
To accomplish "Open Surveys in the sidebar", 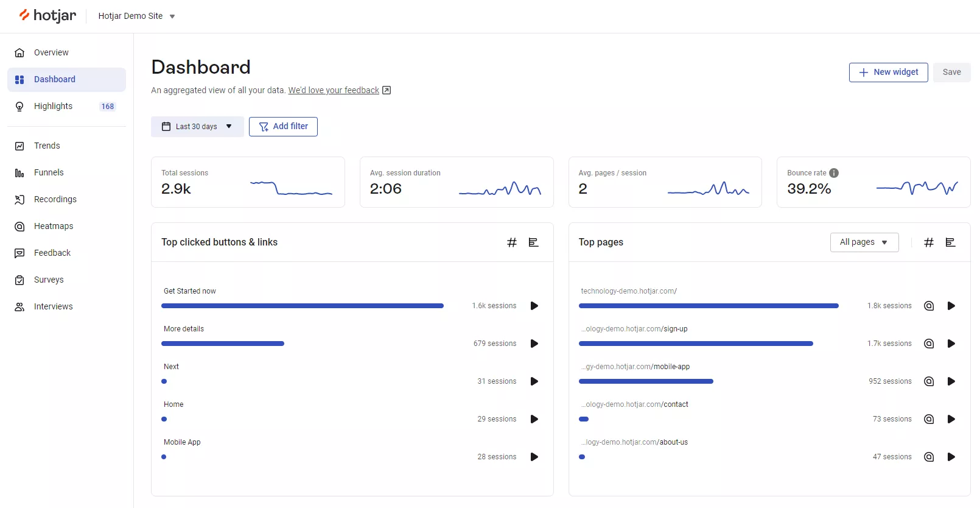I will pyautogui.click(x=66, y=280).
